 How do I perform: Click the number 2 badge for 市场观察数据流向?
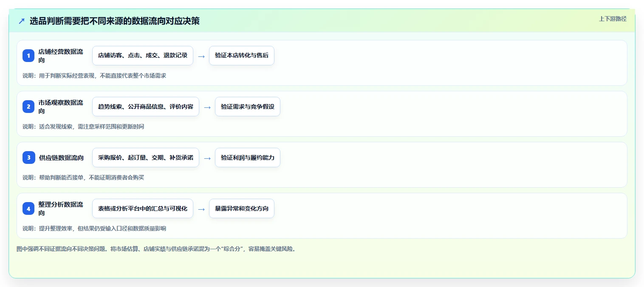pyautogui.click(x=28, y=107)
